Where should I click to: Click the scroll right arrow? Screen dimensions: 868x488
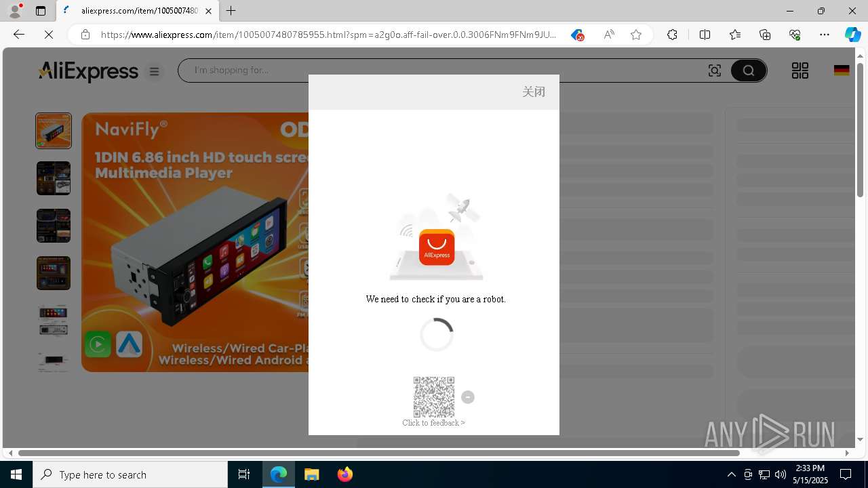coord(847,453)
